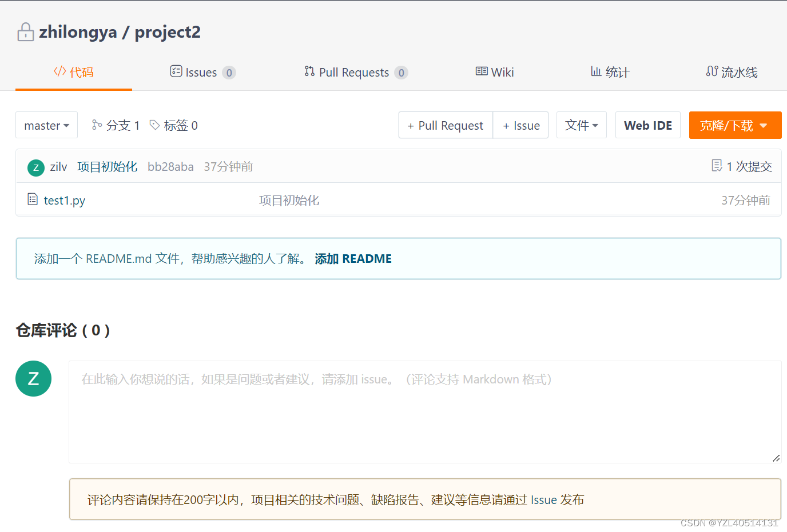Screen dimensions: 787x532
Task: Switch to the 代码 tab
Action: (x=74, y=73)
